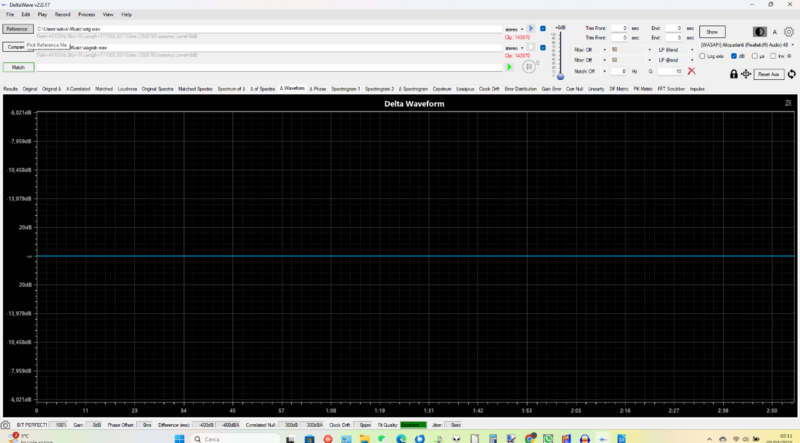Open the Process menu

86,15
